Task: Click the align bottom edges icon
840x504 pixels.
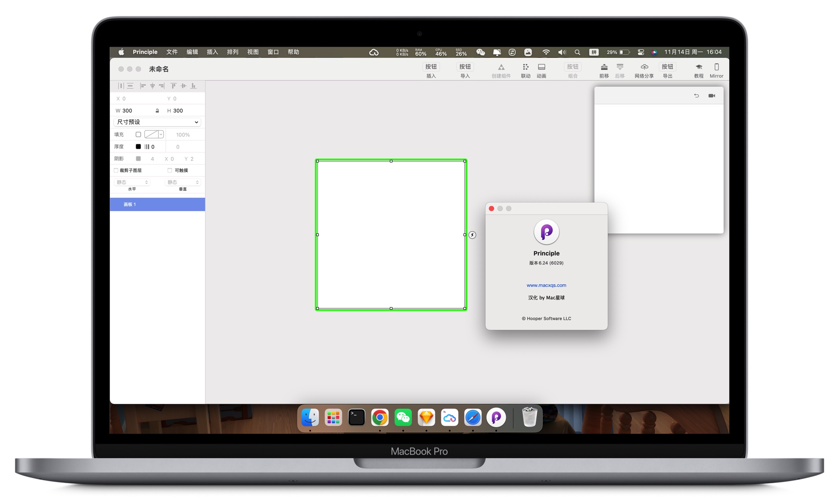Action: click(193, 86)
